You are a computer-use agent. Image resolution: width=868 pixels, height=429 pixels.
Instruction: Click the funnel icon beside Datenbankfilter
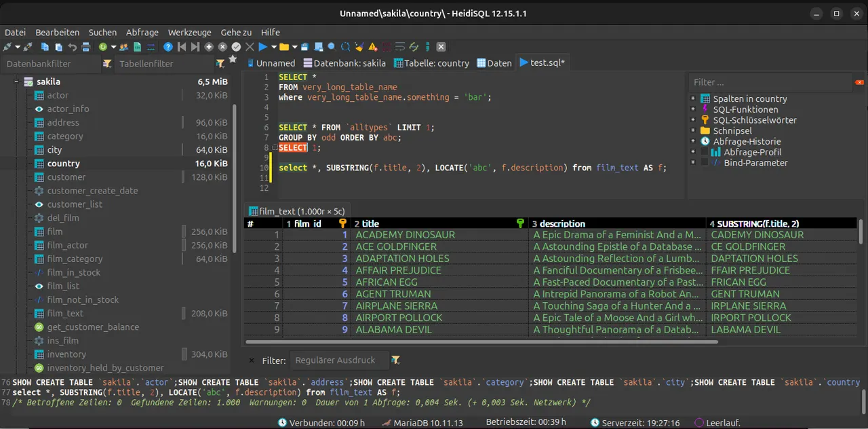[x=107, y=64]
